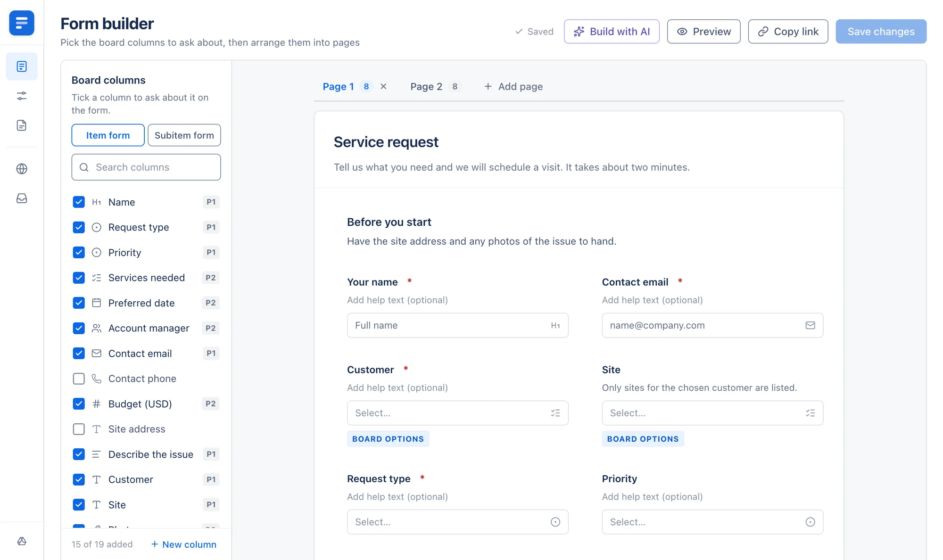Open the globe sidebar icon
943x560 pixels.
click(22, 169)
